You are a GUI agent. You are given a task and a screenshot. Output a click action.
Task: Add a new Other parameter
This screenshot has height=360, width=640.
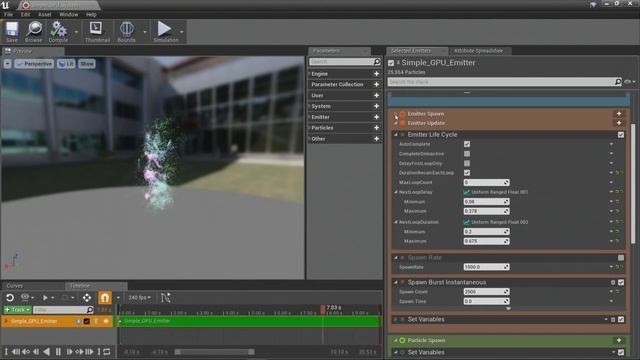376,139
